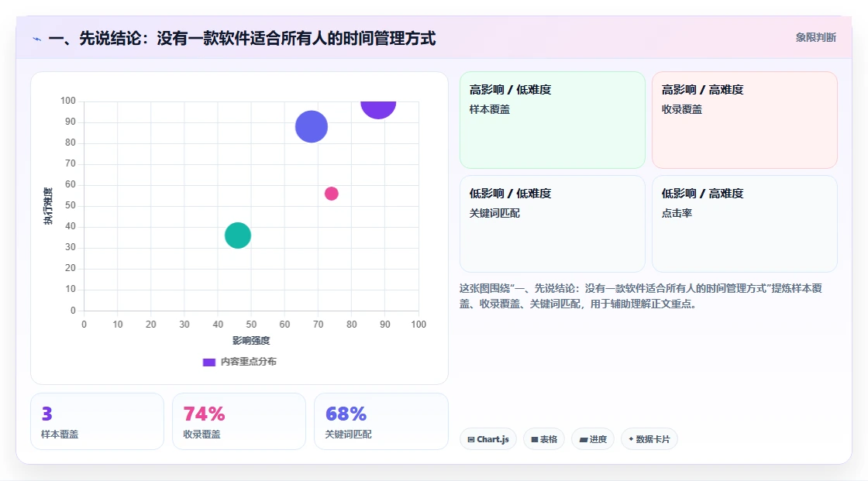Click the Chart.js tag
868x481 pixels.
tap(488, 439)
